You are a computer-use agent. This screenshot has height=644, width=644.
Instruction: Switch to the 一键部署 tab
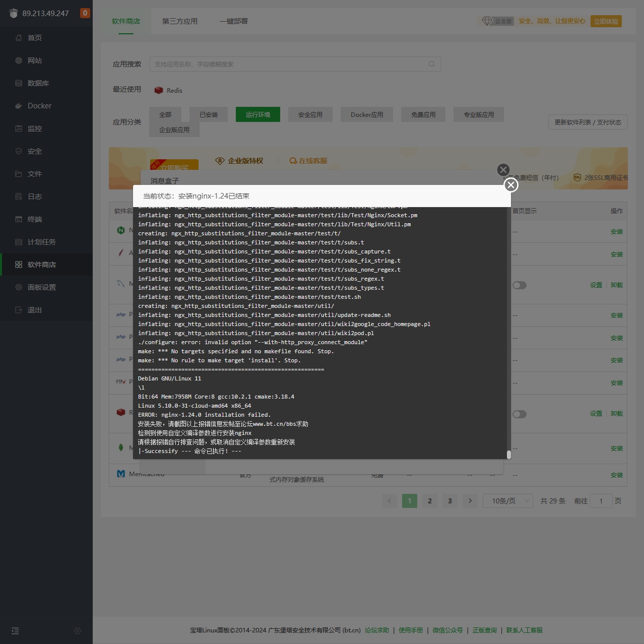(x=234, y=21)
